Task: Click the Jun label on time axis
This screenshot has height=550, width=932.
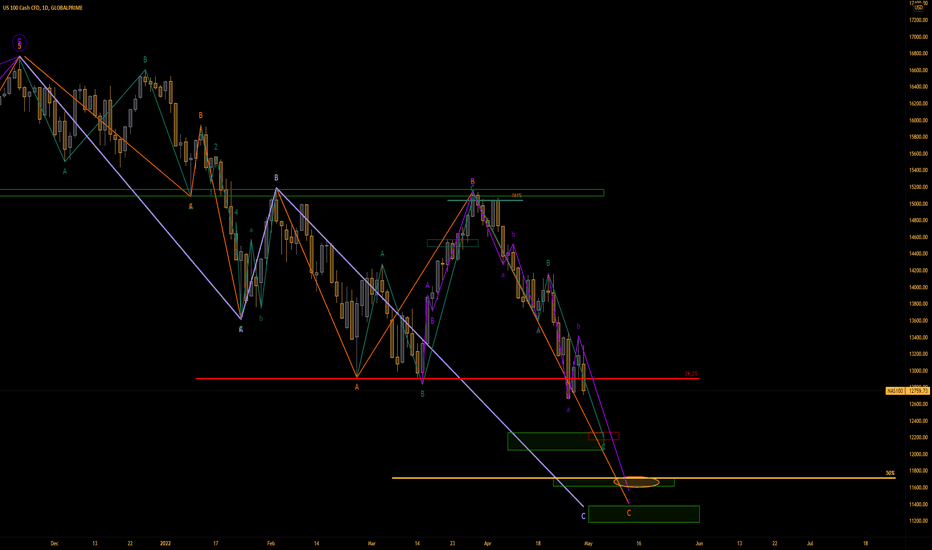Action: click(x=699, y=543)
